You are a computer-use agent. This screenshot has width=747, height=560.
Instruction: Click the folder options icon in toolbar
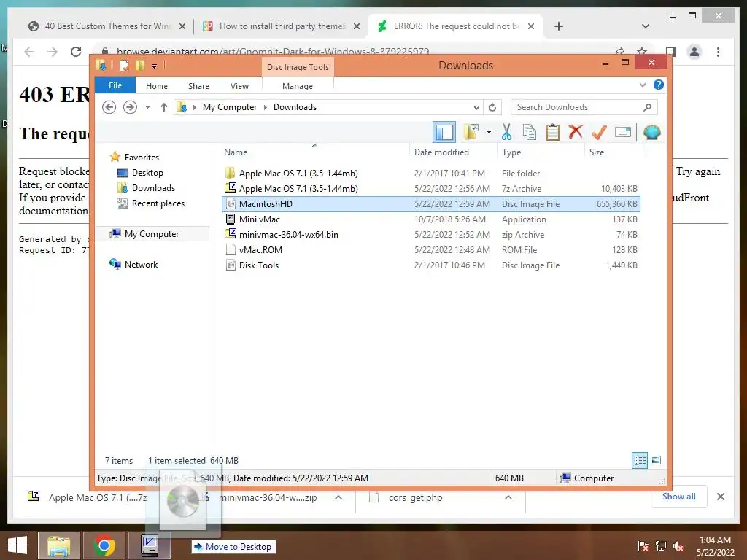click(471, 132)
